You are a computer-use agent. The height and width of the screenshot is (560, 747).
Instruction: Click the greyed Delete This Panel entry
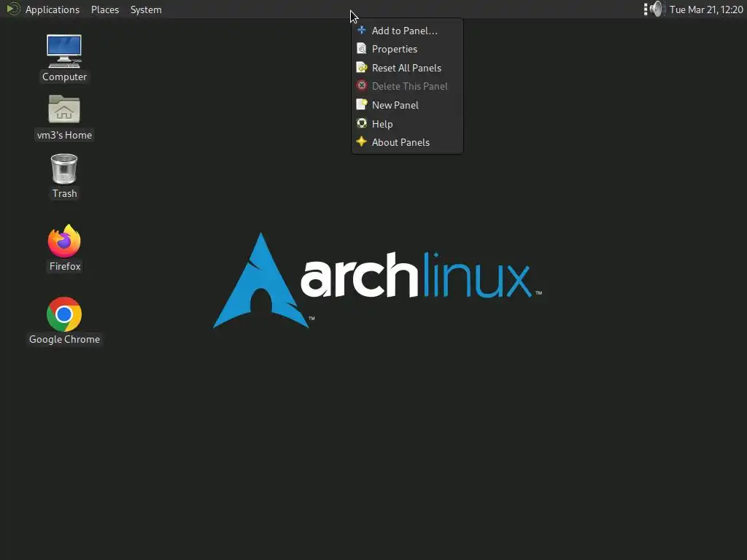407,86
